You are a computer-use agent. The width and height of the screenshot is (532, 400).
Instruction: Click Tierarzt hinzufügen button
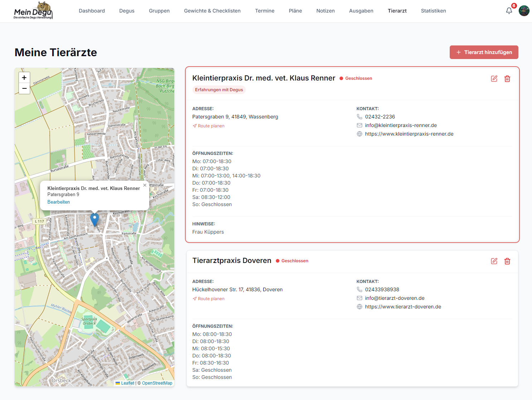click(484, 52)
